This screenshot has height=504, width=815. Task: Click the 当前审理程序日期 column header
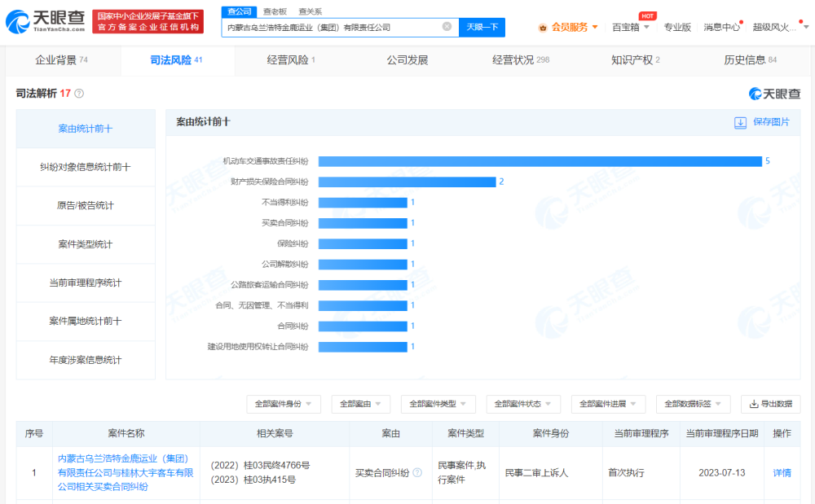pyautogui.click(x=722, y=433)
